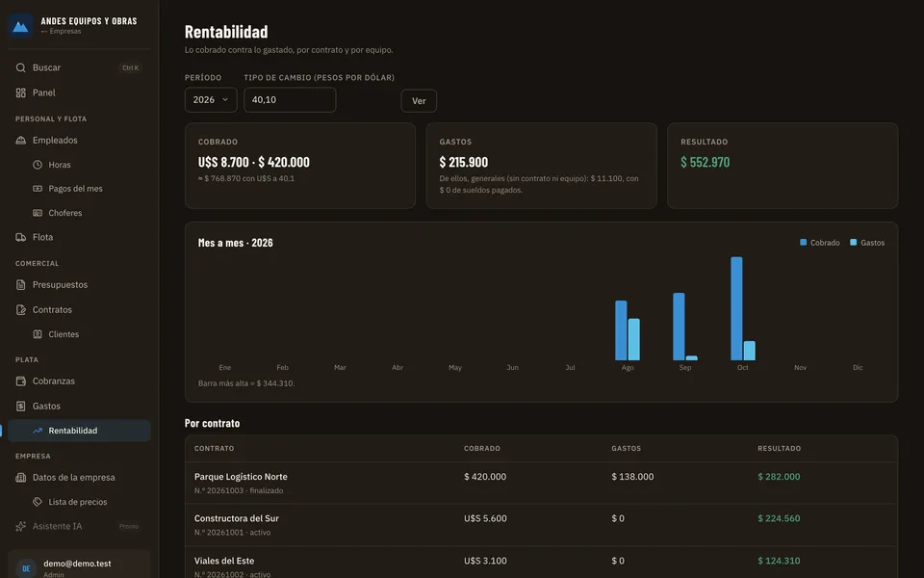Click the Parque Logístico Norte contract name
Viewport: 924px width, 578px height.
coord(241,477)
